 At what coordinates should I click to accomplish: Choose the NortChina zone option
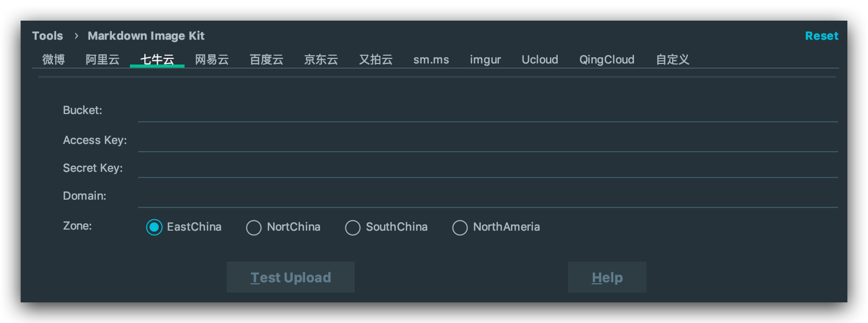click(x=254, y=228)
